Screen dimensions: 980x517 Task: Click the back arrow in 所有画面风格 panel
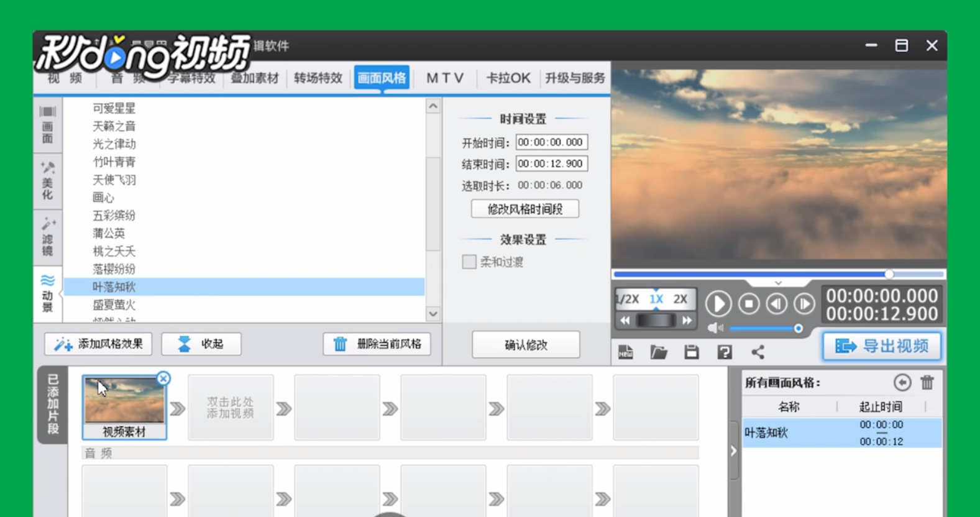902,383
